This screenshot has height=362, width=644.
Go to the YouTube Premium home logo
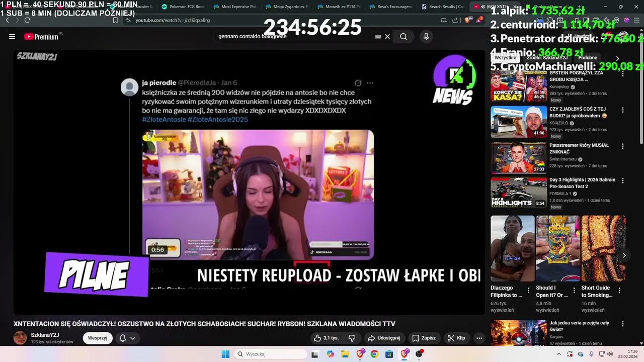41,36
